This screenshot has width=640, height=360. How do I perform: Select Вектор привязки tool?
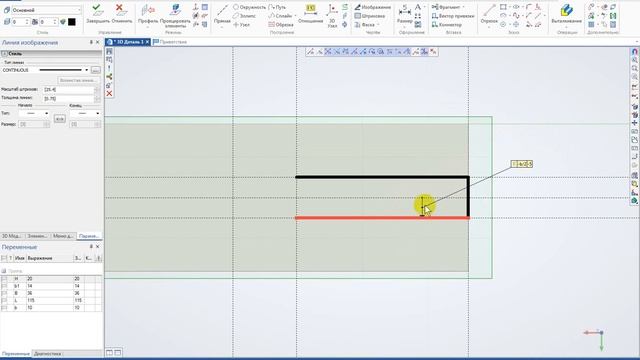[x=453, y=16]
